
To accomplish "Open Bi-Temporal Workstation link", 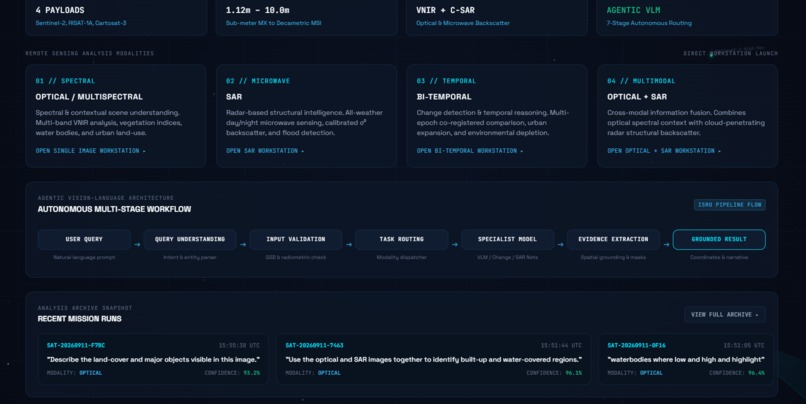I will pyautogui.click(x=470, y=151).
